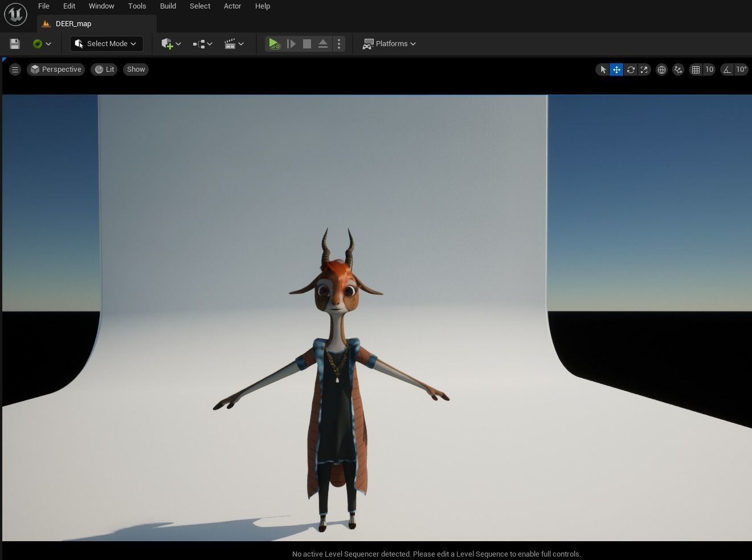The height and width of the screenshot is (560, 752).
Task: Open the Select menu
Action: 200,6
